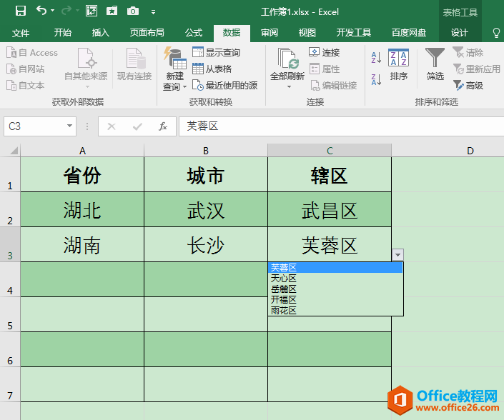Import data 自文本
This screenshot has width=504, height=420.
tap(26, 86)
